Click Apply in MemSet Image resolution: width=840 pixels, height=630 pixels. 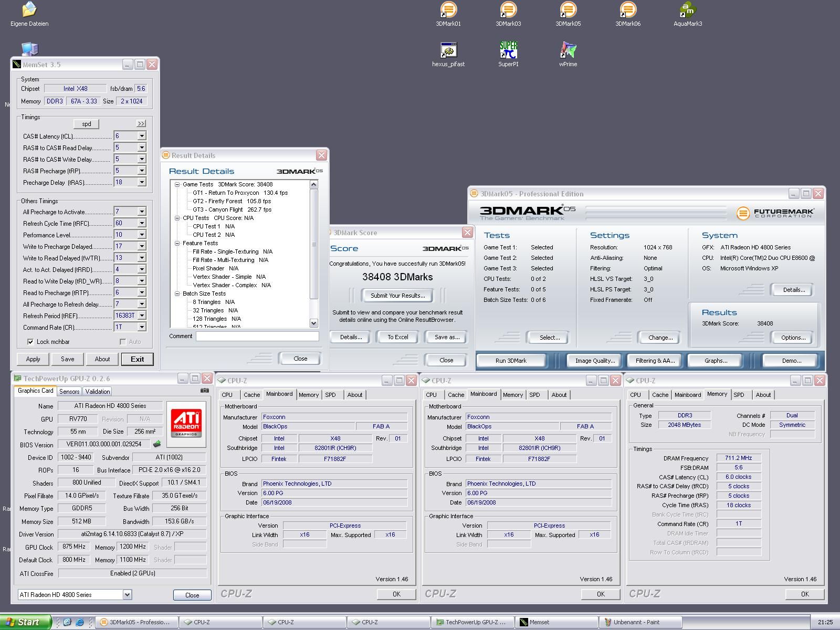(33, 359)
